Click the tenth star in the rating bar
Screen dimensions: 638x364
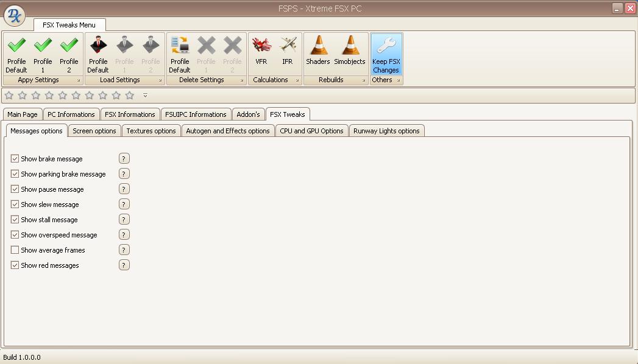pyautogui.click(x=130, y=96)
